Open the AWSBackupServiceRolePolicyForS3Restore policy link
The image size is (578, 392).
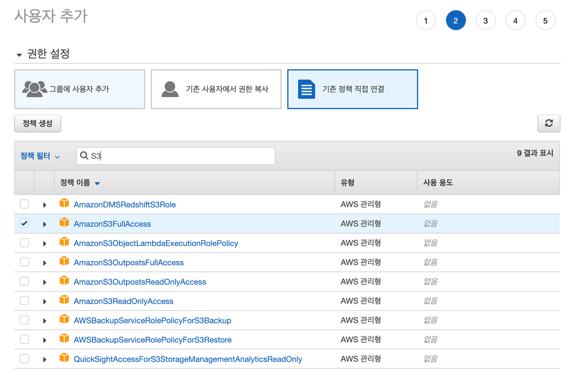click(x=153, y=340)
